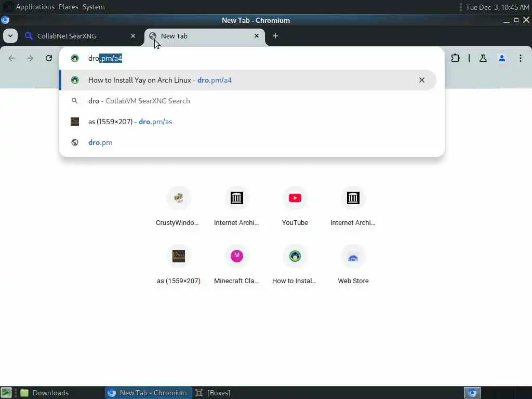Open the How to Instal... shortcut

click(295, 265)
